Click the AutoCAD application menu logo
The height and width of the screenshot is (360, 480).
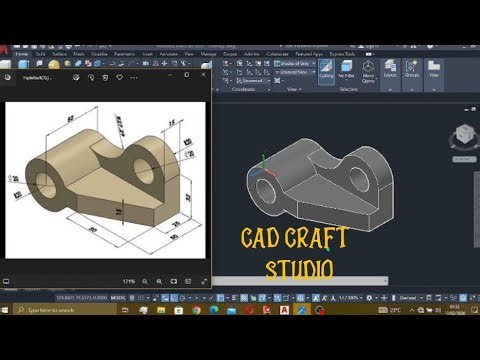tap(3, 49)
